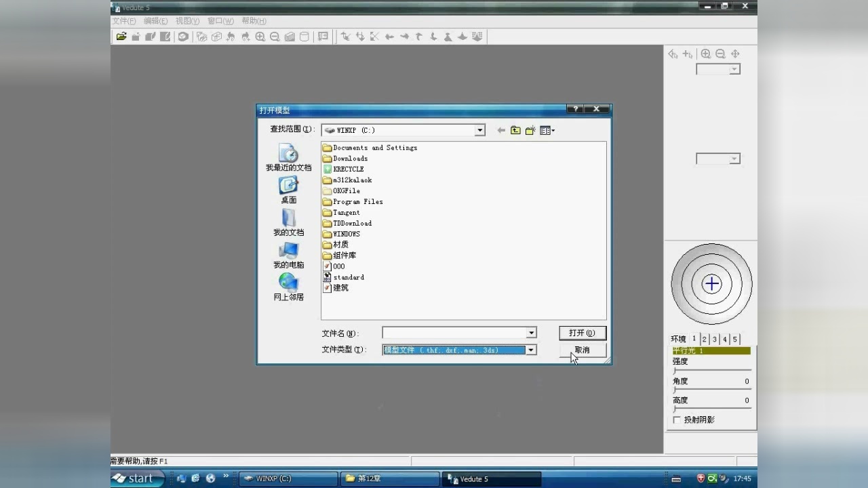Open 我的文档 in the places bar
This screenshot has width=868, height=488.
[x=288, y=222]
